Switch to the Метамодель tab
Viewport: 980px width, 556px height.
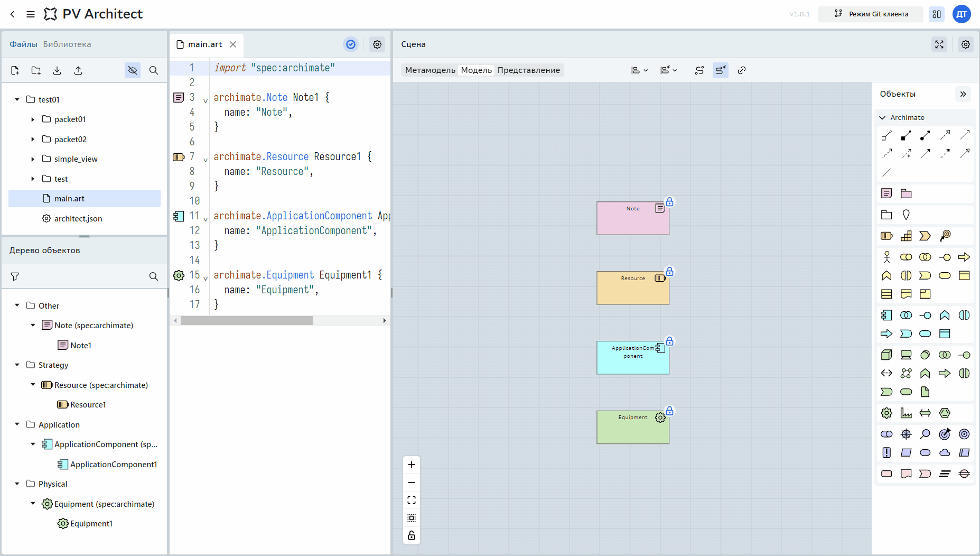[430, 70]
